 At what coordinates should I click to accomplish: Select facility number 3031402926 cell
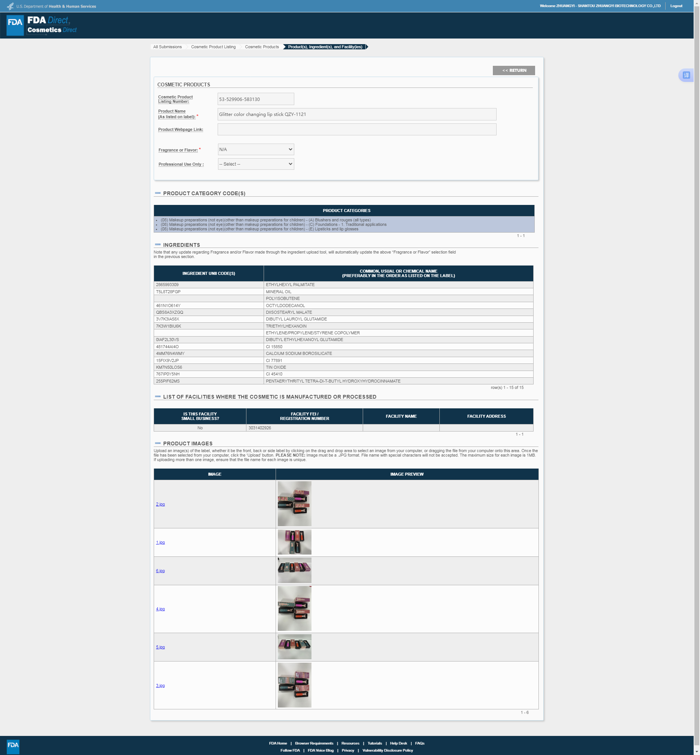point(304,428)
